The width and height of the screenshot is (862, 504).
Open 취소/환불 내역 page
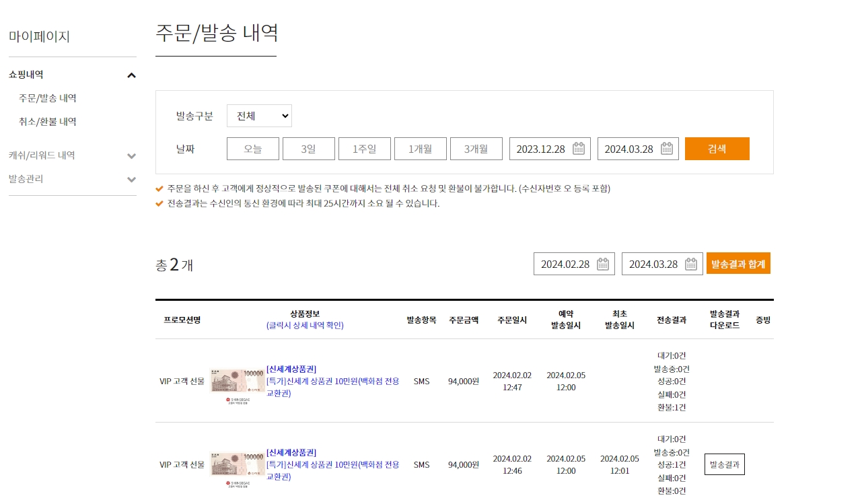click(48, 122)
